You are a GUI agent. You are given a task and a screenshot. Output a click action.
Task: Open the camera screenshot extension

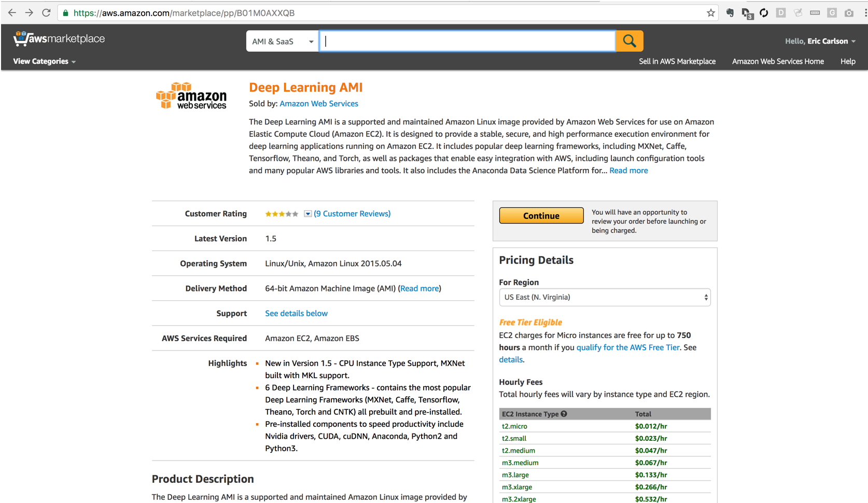[849, 13]
